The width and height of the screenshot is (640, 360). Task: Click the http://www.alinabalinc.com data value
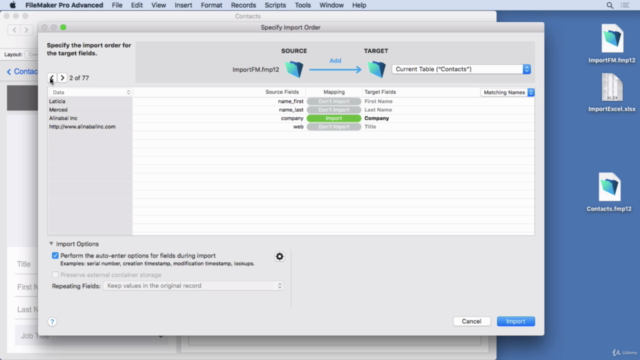[x=82, y=127]
